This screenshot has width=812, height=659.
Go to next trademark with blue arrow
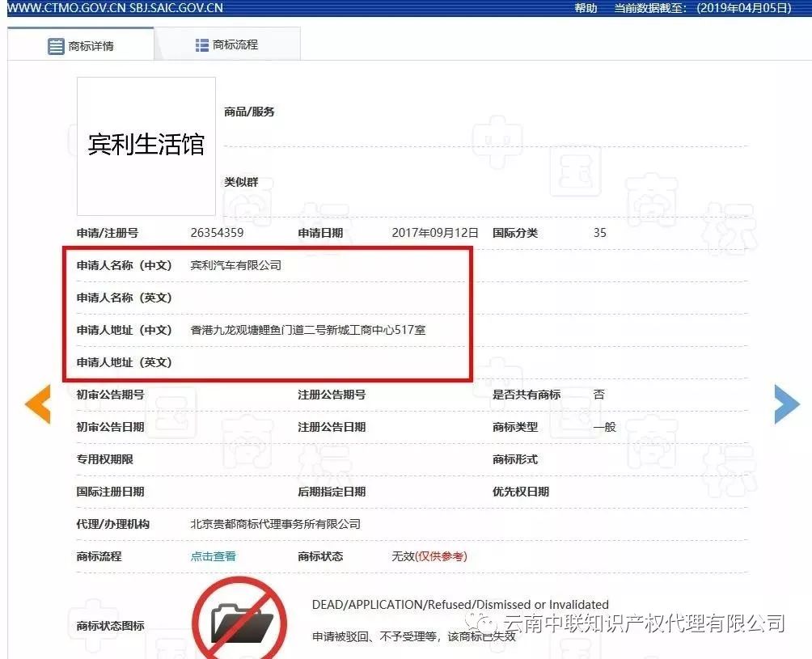pos(787,403)
